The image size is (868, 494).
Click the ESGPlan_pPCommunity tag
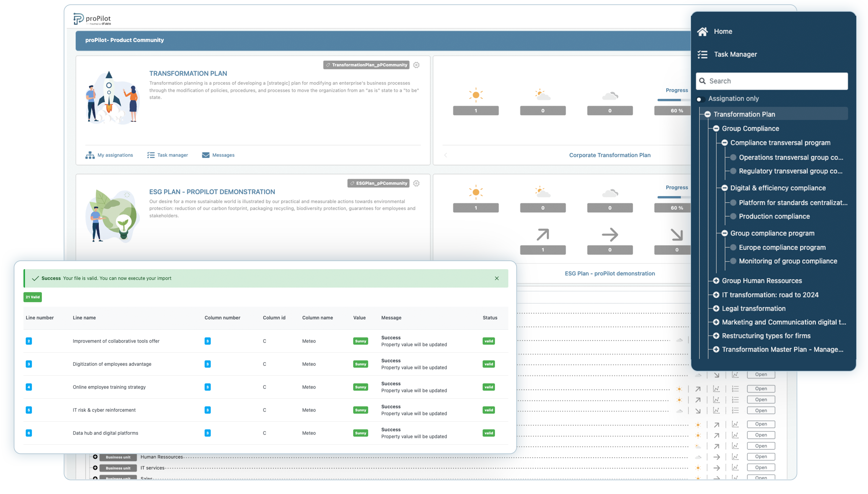pyautogui.click(x=378, y=183)
